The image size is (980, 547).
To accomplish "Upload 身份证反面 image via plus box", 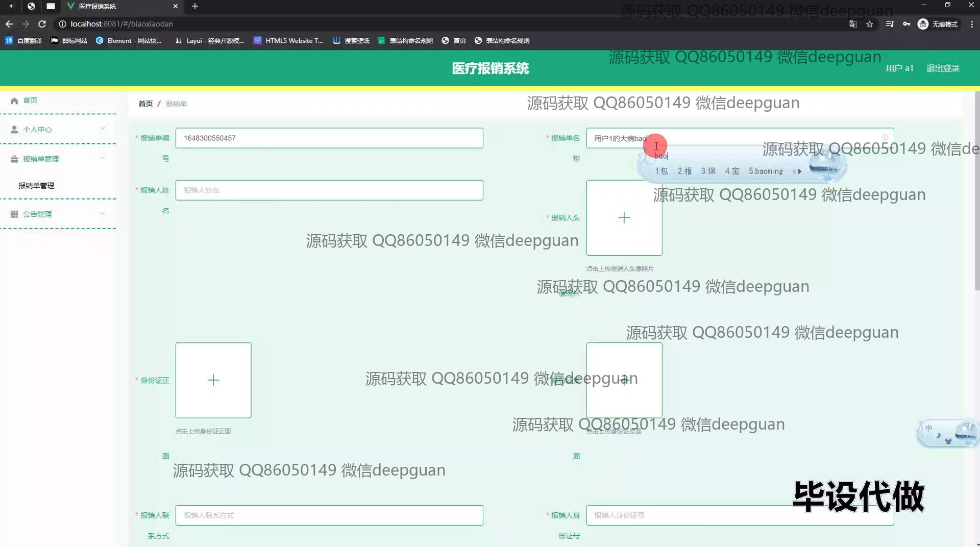I will [x=624, y=380].
